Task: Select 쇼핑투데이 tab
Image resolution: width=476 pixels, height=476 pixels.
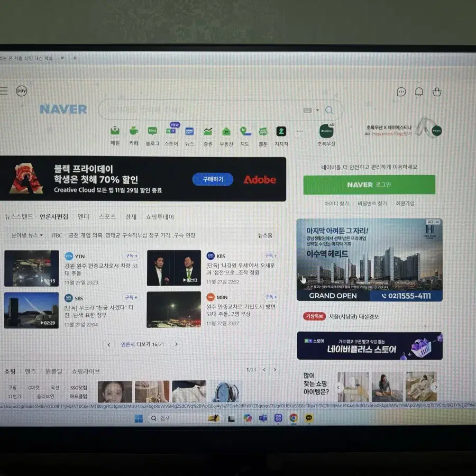Action: tap(160, 217)
